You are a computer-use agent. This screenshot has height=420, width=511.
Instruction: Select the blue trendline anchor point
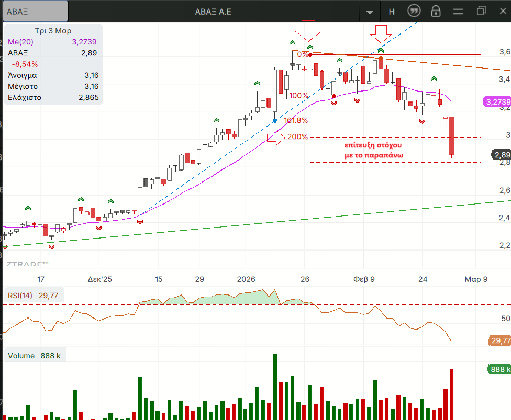pos(275,121)
